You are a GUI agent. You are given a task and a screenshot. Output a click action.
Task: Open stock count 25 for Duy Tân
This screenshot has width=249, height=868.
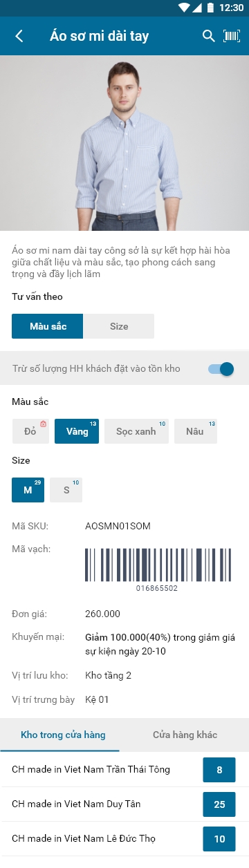click(219, 804)
